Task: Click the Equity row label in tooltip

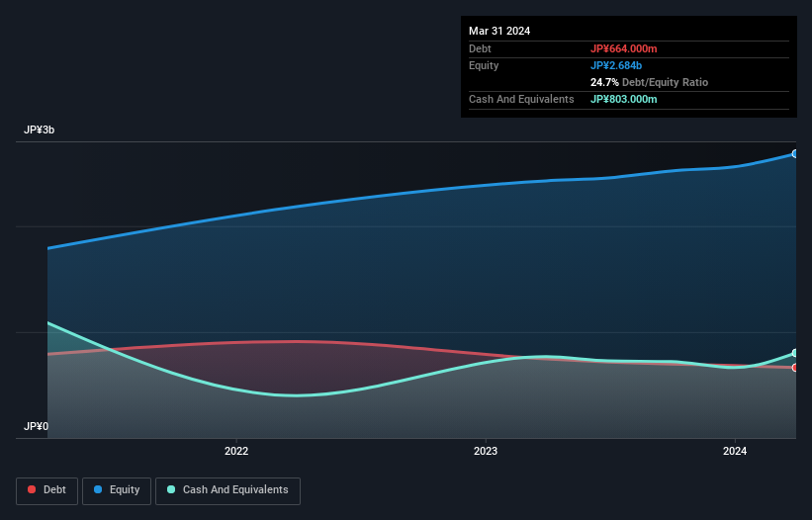Action: tap(484, 65)
